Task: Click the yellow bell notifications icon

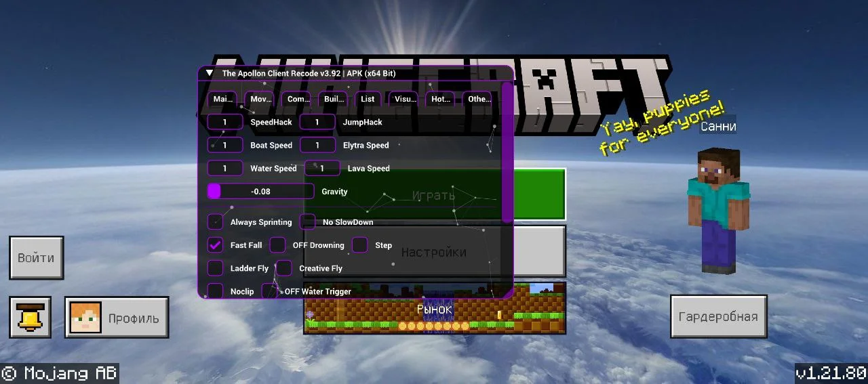Action: click(x=30, y=317)
